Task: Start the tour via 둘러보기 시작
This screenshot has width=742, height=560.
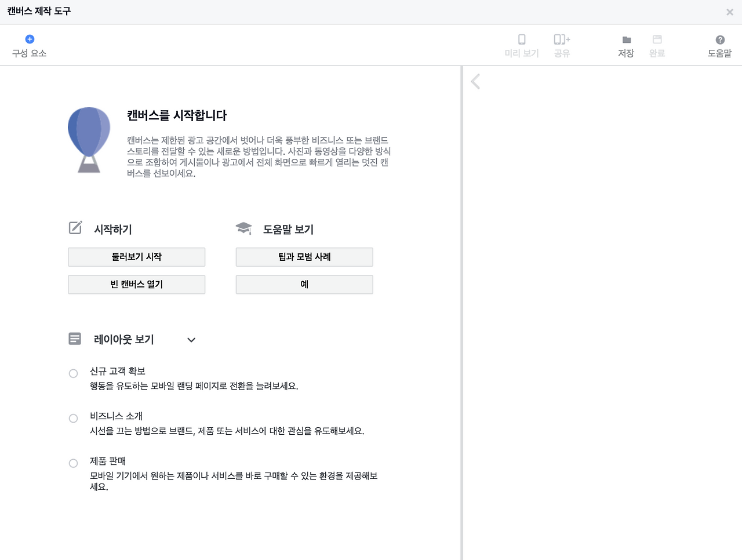Action: point(136,257)
